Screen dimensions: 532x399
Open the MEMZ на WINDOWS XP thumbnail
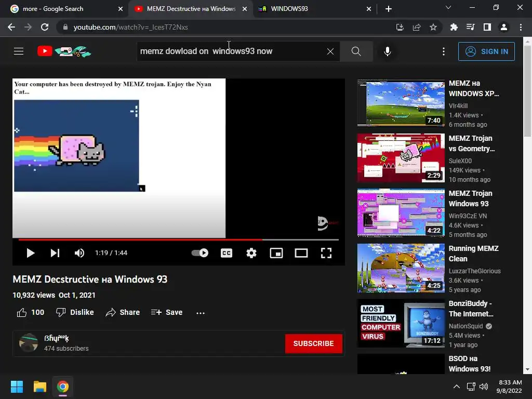pyautogui.click(x=401, y=103)
